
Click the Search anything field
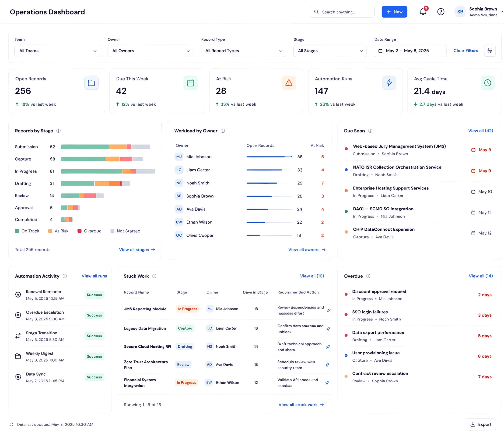point(342,12)
